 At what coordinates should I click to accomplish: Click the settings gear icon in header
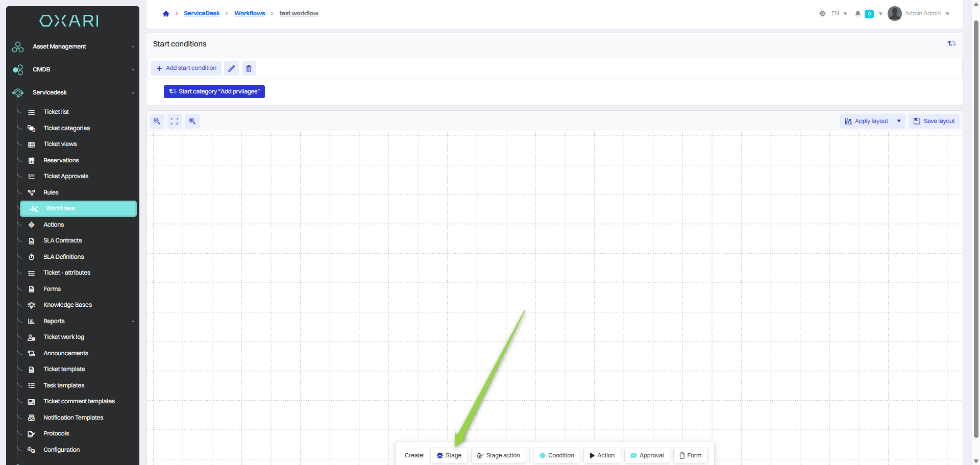click(822, 14)
